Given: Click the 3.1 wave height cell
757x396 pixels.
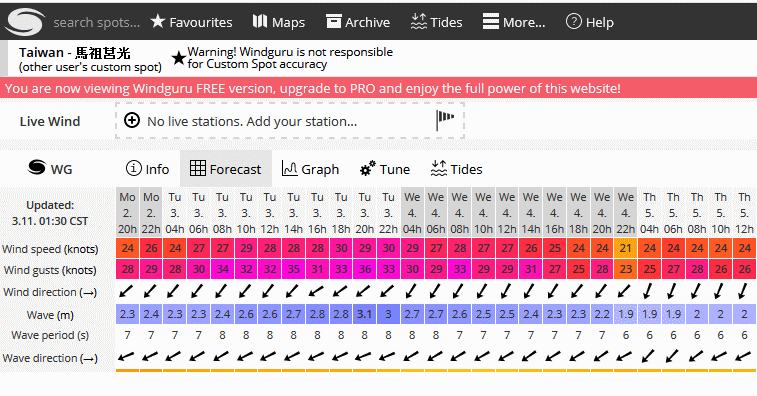Looking at the screenshot, I should (x=365, y=314).
